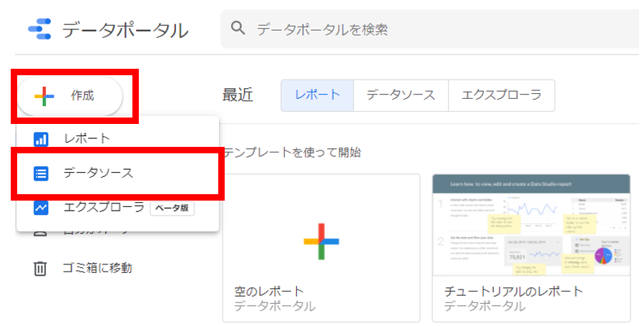This screenshot has height=326, width=644.
Task: Click the 最近 heading
Action: coord(238,95)
